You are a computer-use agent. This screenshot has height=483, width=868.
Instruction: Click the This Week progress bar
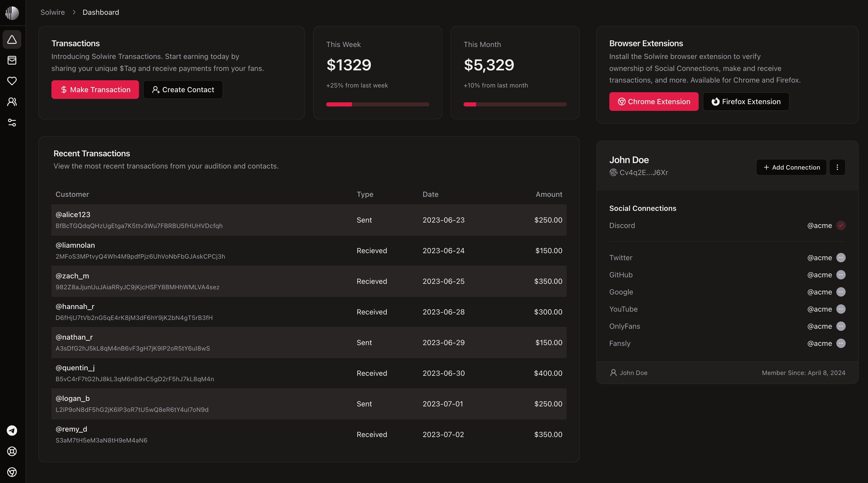click(x=377, y=104)
